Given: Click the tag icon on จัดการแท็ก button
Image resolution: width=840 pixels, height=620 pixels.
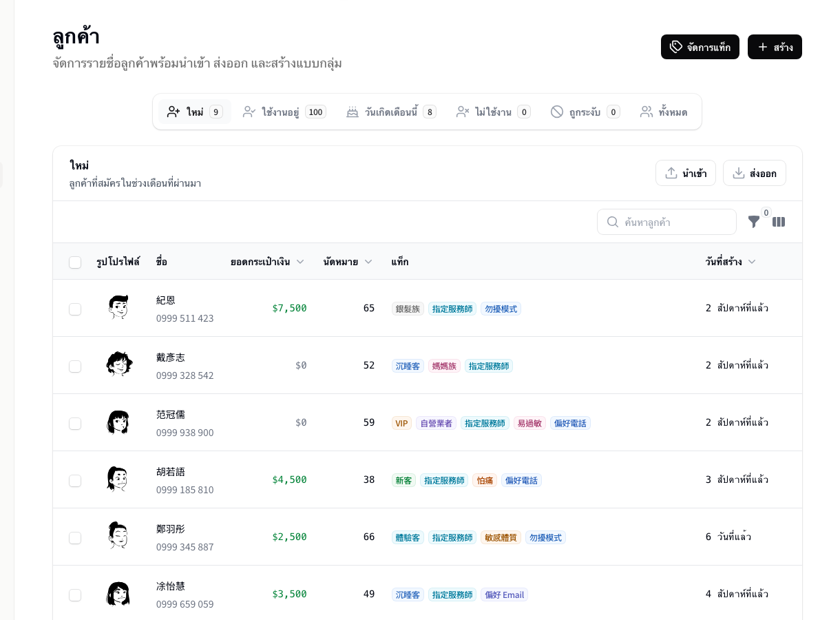Looking at the screenshot, I should [x=676, y=47].
